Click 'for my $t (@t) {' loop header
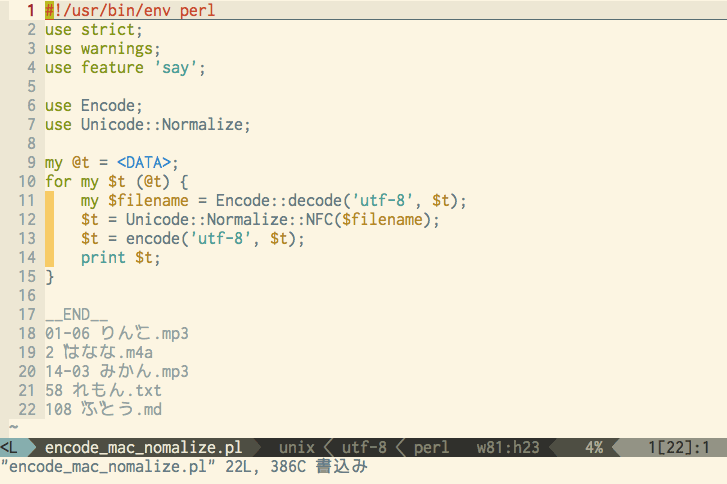 (116, 182)
